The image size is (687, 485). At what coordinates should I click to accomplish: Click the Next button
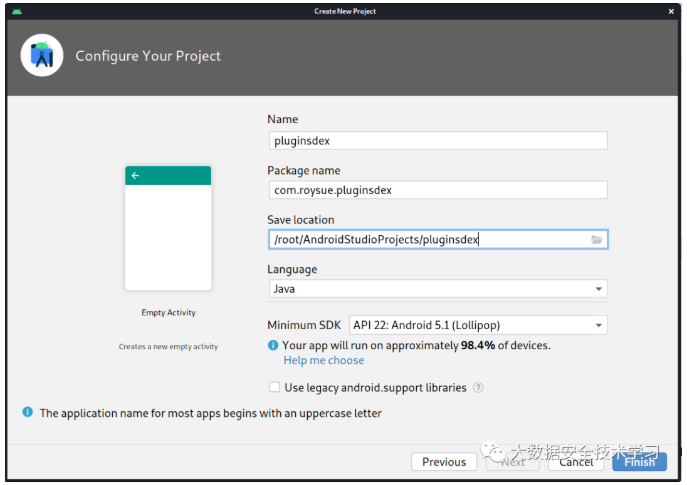pos(512,462)
